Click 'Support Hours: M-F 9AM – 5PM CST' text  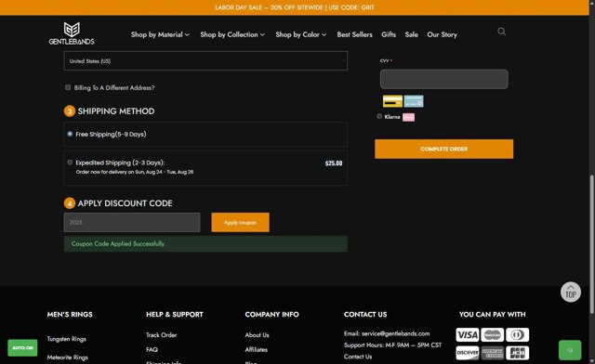[x=392, y=345]
